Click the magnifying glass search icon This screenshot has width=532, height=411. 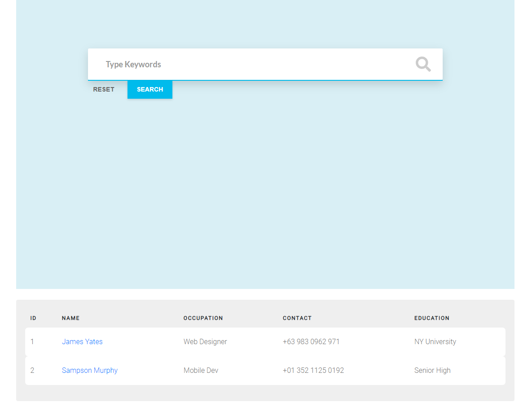click(x=423, y=64)
